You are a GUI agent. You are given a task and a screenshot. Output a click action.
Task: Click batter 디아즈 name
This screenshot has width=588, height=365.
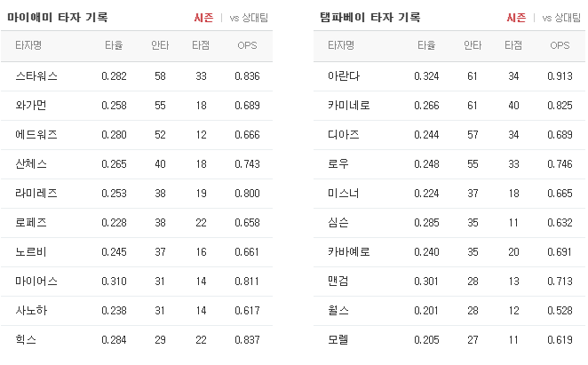(x=344, y=135)
